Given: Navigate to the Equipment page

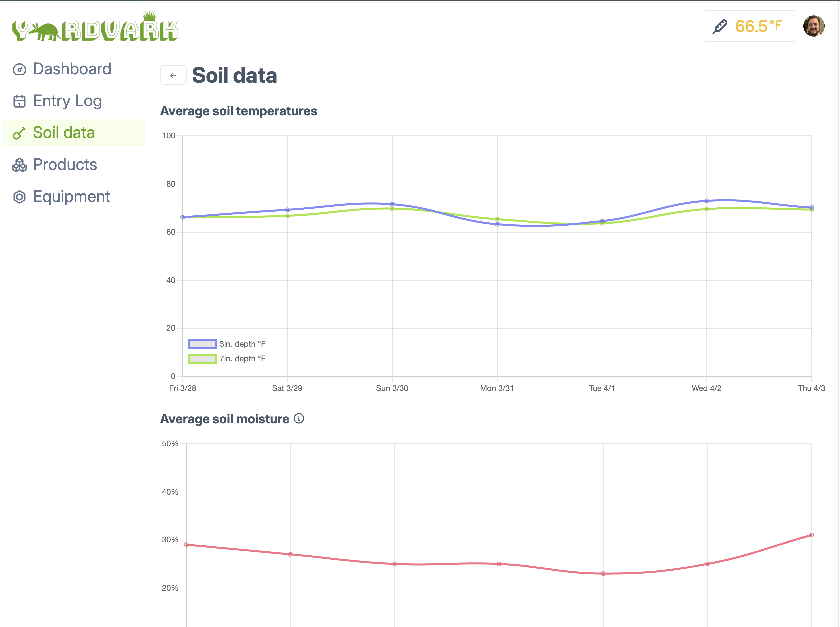Looking at the screenshot, I should 71,197.
